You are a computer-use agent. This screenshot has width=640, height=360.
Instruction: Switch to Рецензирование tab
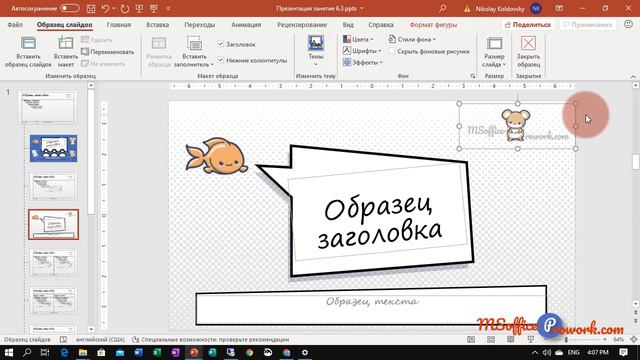point(302,24)
